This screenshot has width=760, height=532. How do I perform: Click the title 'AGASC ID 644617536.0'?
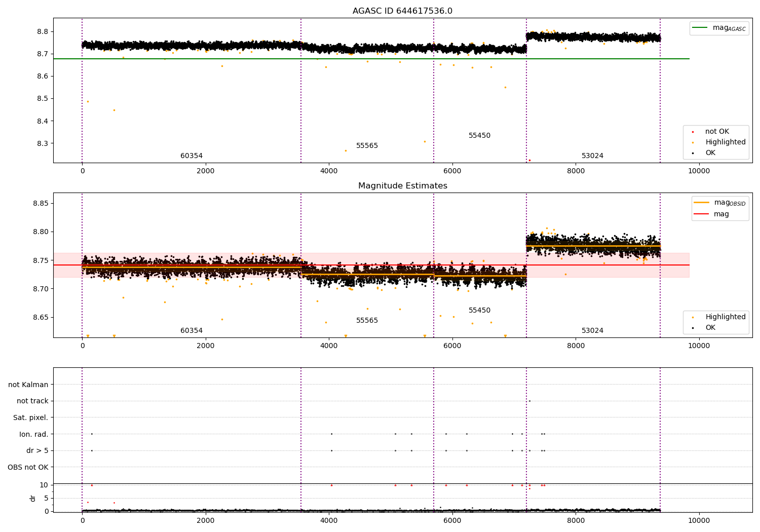click(402, 11)
